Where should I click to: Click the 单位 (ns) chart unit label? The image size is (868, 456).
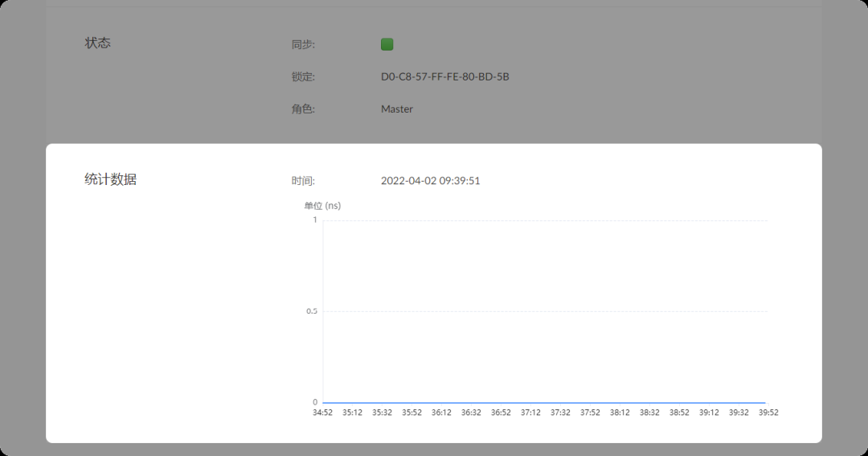[322, 206]
